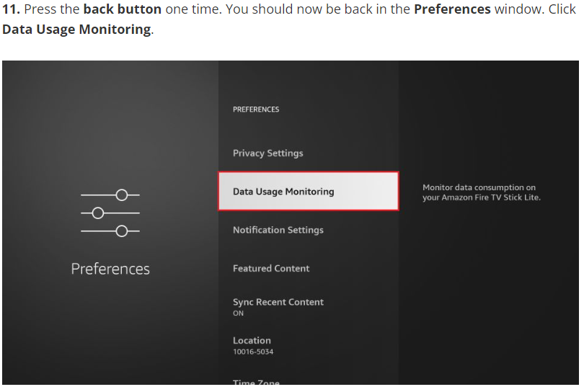Open Privacy Settings
The image size is (584, 392).
point(267,153)
